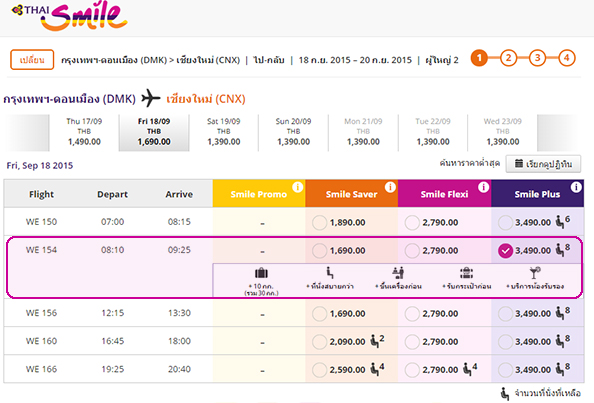Click arrival time 20:40
The width and height of the screenshot is (594, 403).
179,369
